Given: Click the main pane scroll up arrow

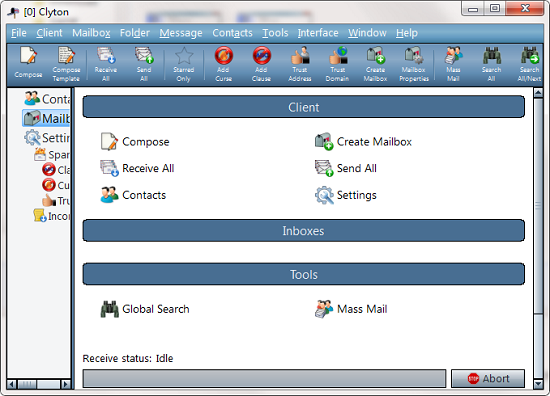Looking at the screenshot, I should click(538, 93).
